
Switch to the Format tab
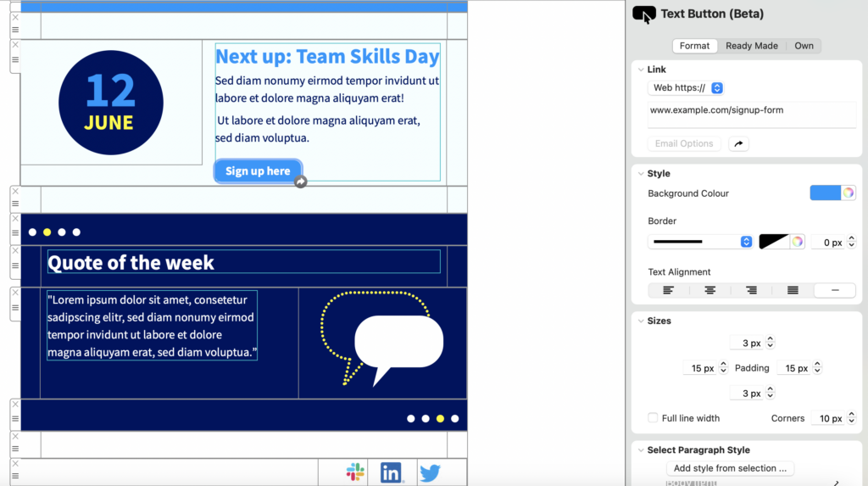(x=695, y=46)
